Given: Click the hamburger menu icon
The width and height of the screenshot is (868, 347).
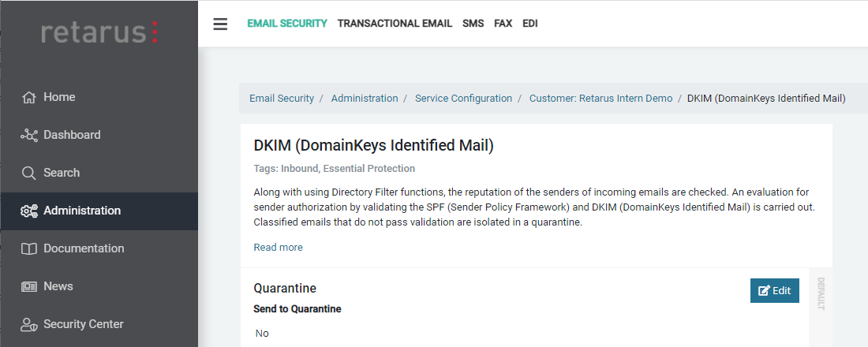Looking at the screenshot, I should [220, 24].
